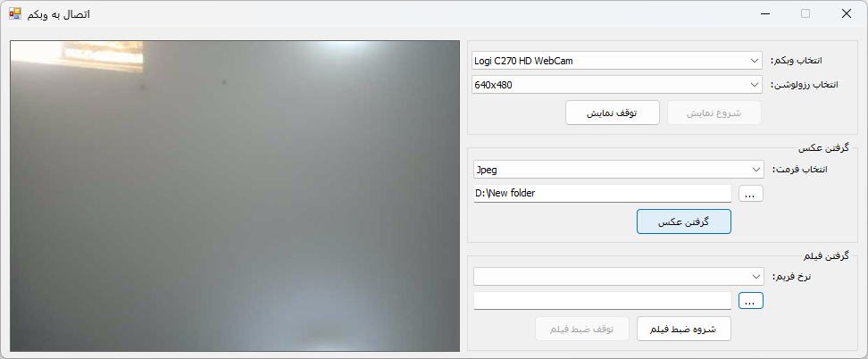Close the اتصال به وبکم window
Screen dimensions: 868x359
pos(847,14)
